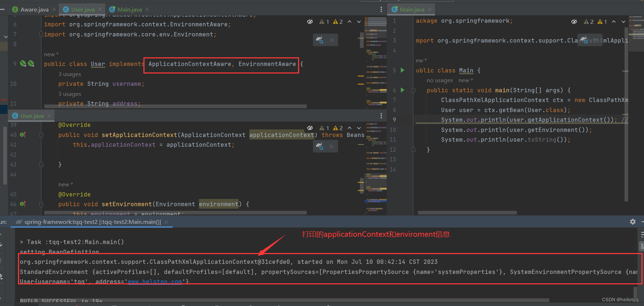Go to previous highlighted error in top User.java editor
The width and height of the screenshot is (644, 306).
(350, 22)
